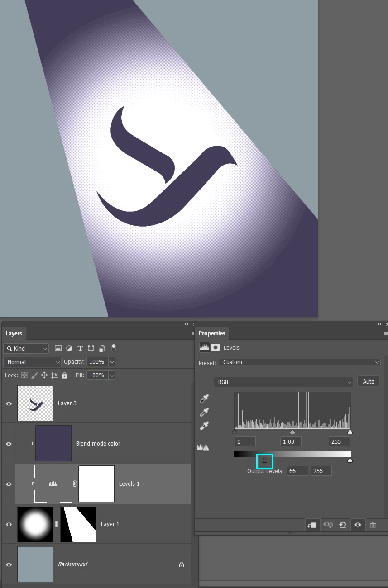The width and height of the screenshot is (388, 588).
Task: Pick the black point eyedropper
Action: 204,398
